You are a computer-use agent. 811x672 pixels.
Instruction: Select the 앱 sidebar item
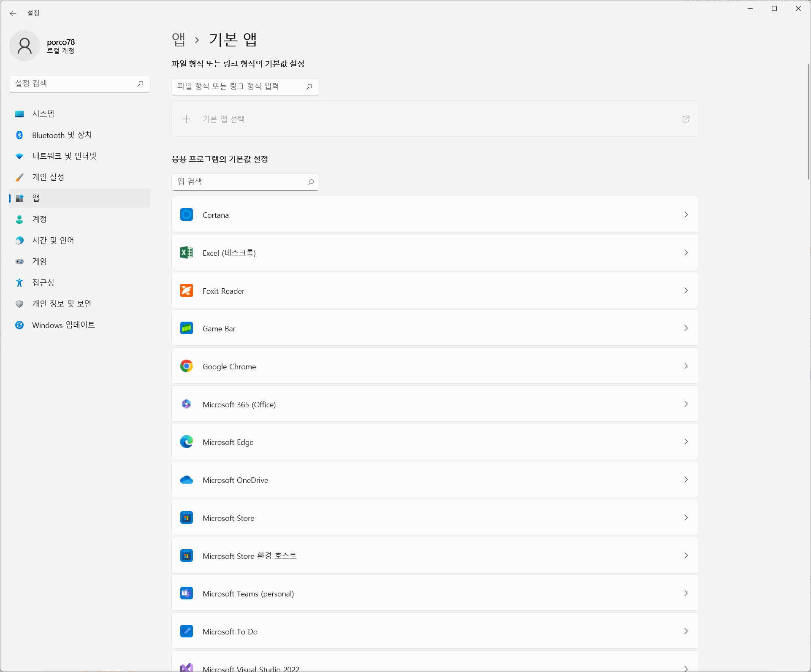pyautogui.click(x=79, y=198)
